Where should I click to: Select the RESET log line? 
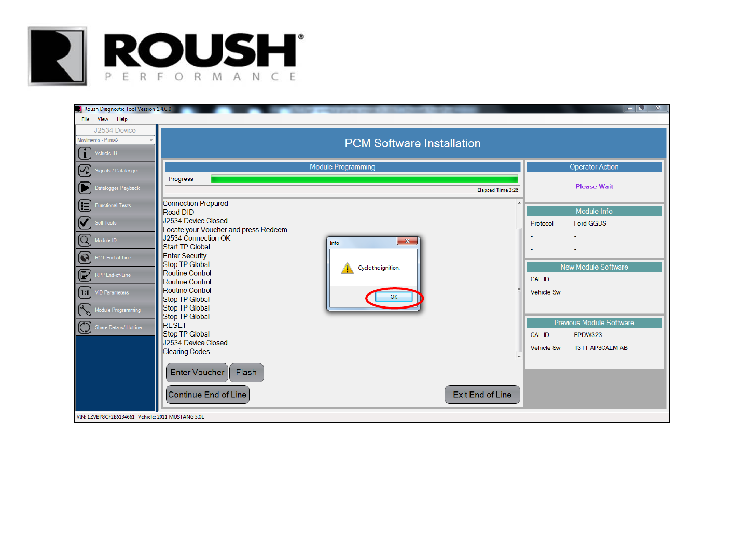click(174, 326)
